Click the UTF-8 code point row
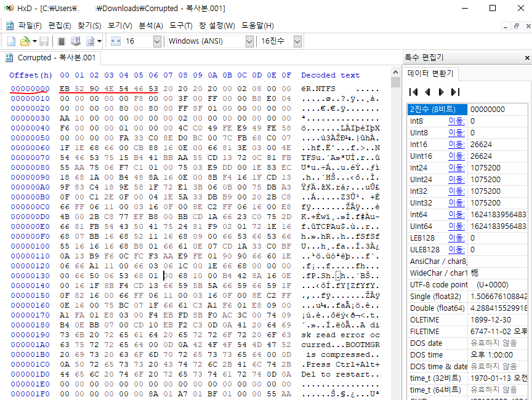This screenshot has width=532, height=400. pos(467,285)
